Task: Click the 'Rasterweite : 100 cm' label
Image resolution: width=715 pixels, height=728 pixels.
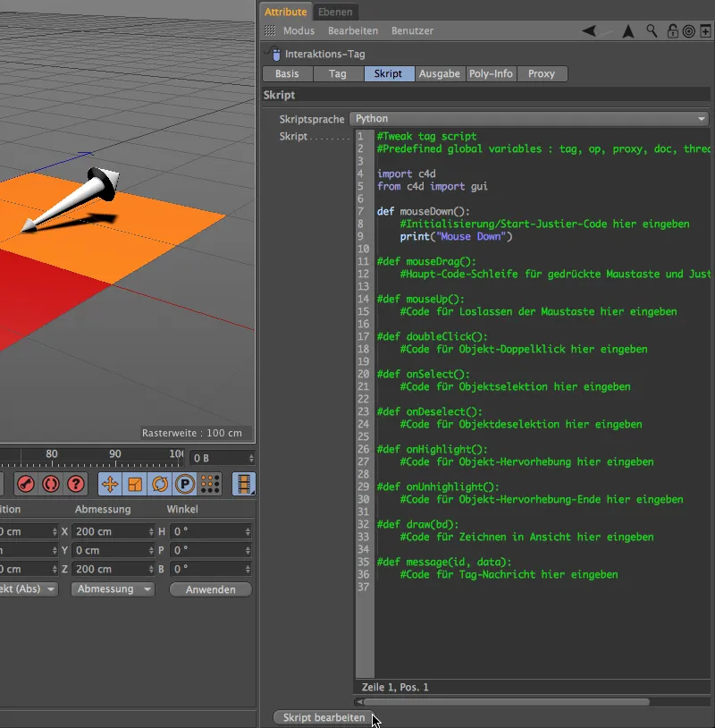Action: [192, 433]
